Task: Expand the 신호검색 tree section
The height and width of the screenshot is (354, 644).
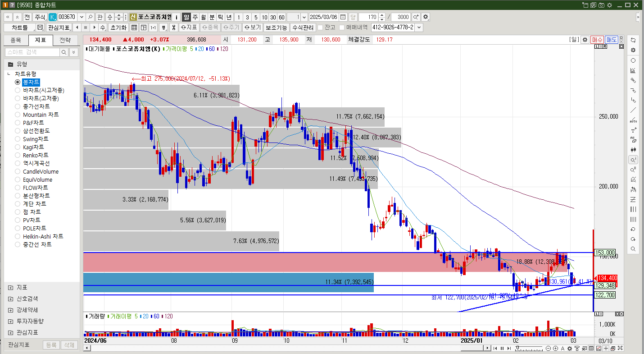Action: [10, 299]
